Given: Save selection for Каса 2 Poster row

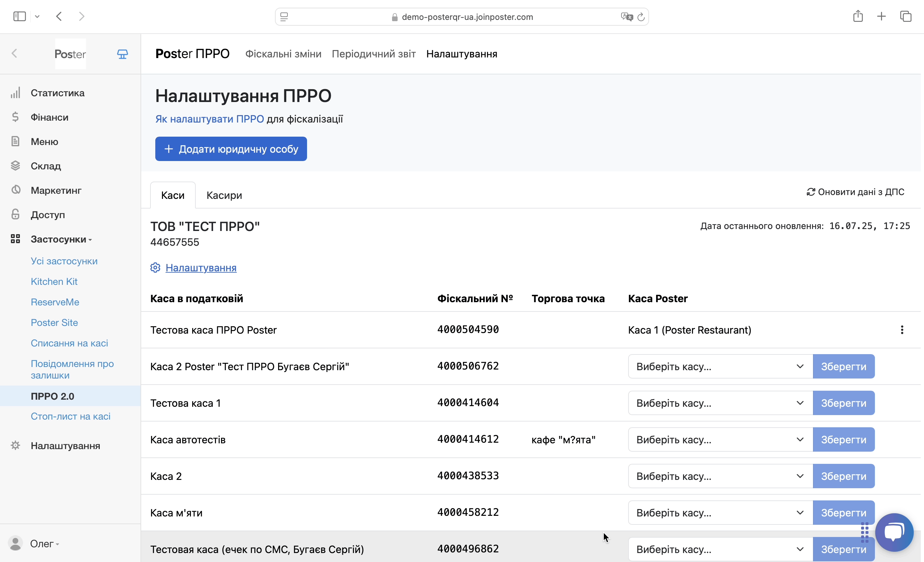Looking at the screenshot, I should pyautogui.click(x=844, y=366).
